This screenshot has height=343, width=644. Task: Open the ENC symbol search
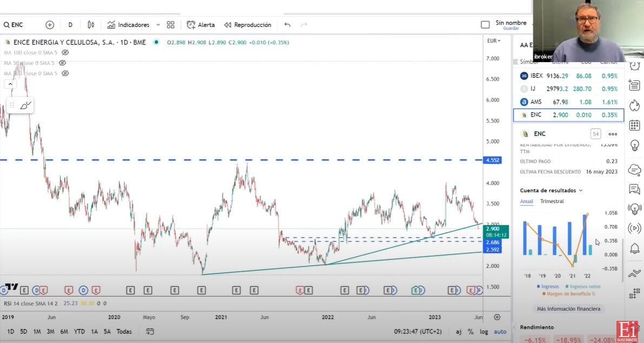pos(14,25)
